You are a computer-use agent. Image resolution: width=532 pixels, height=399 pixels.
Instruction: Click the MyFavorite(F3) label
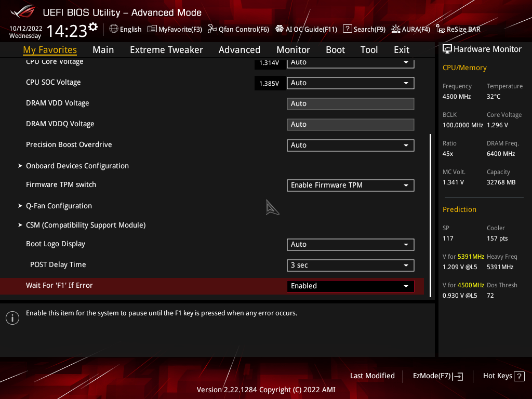tap(180, 29)
